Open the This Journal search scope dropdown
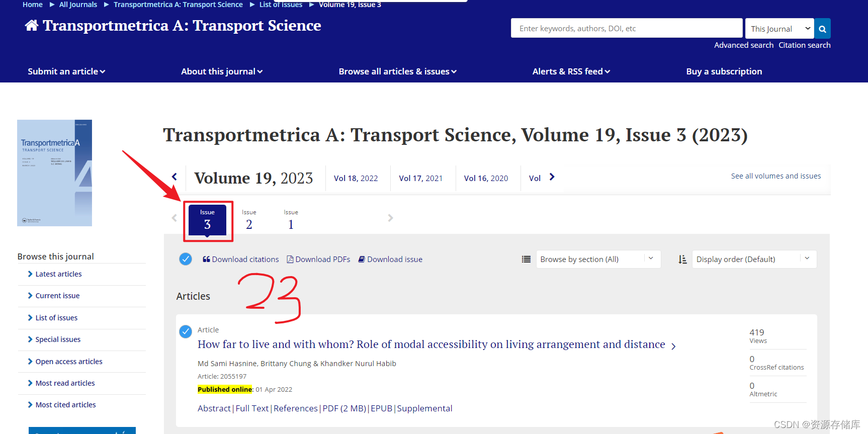868x434 pixels. 779,28
